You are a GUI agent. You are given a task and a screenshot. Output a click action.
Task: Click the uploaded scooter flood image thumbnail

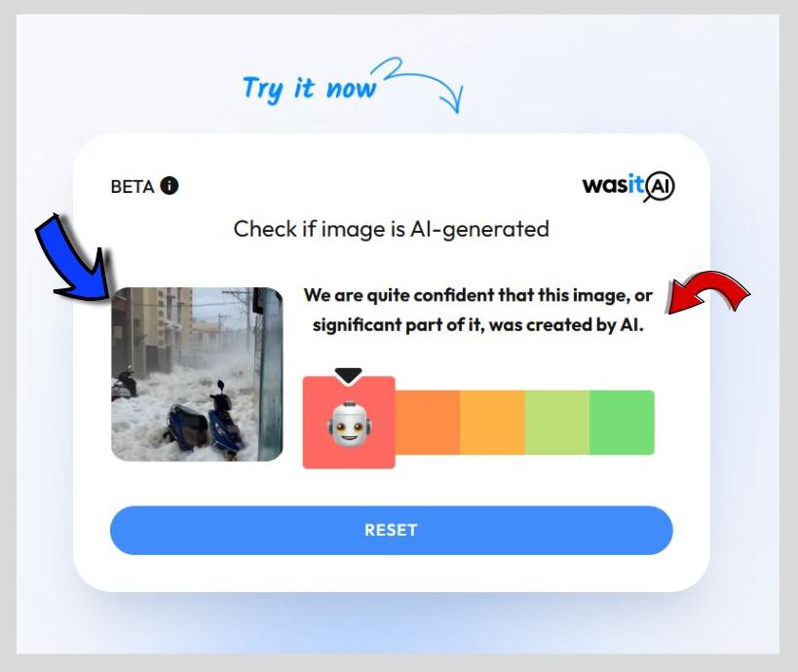point(197,374)
